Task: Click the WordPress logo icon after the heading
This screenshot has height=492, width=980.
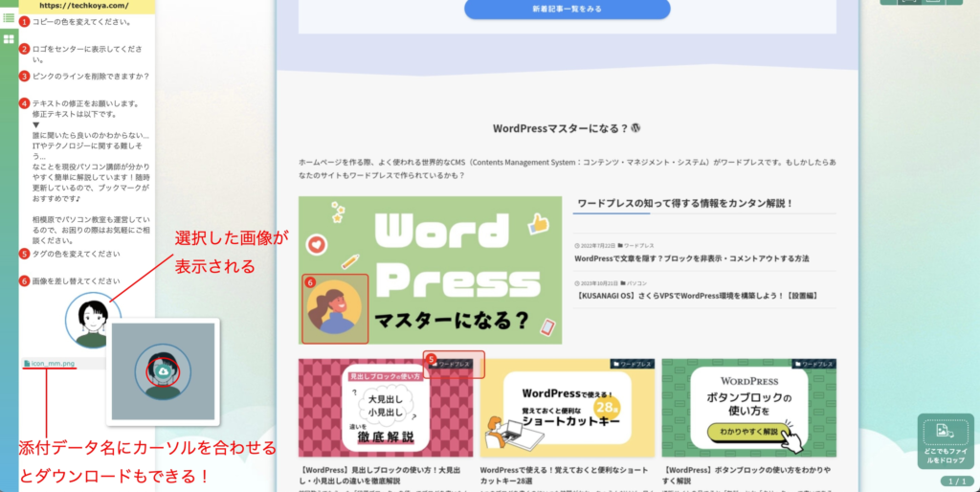Action: click(x=636, y=128)
